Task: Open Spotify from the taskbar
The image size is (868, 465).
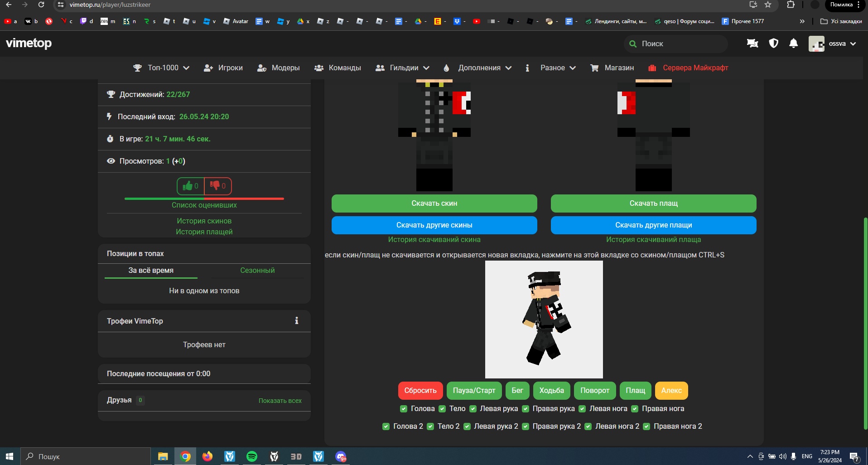Action: tap(252, 456)
